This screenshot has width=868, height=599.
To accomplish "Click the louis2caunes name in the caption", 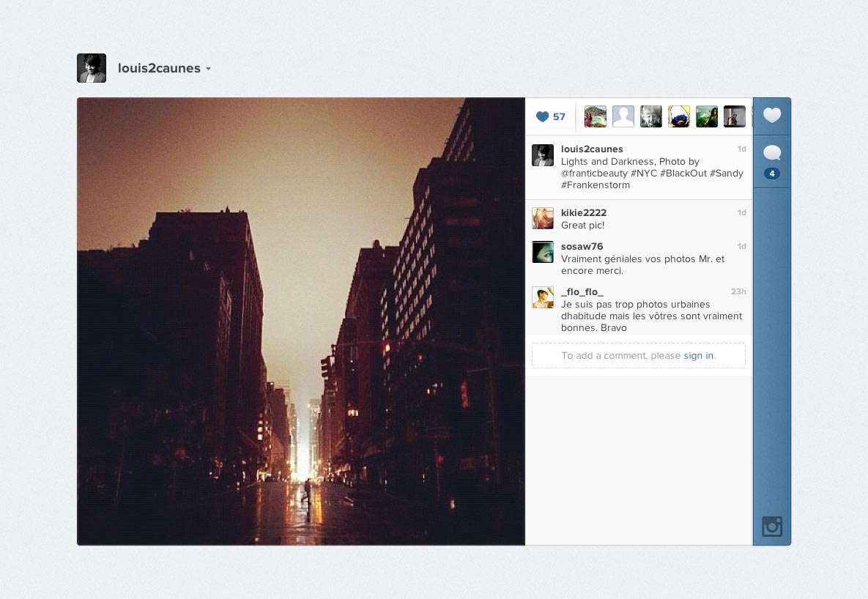I will point(592,149).
